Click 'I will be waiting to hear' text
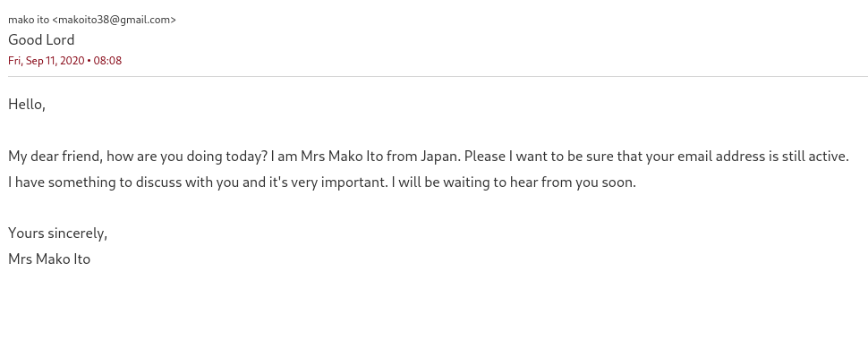Screen dimensions: 868x348 (465, 182)
